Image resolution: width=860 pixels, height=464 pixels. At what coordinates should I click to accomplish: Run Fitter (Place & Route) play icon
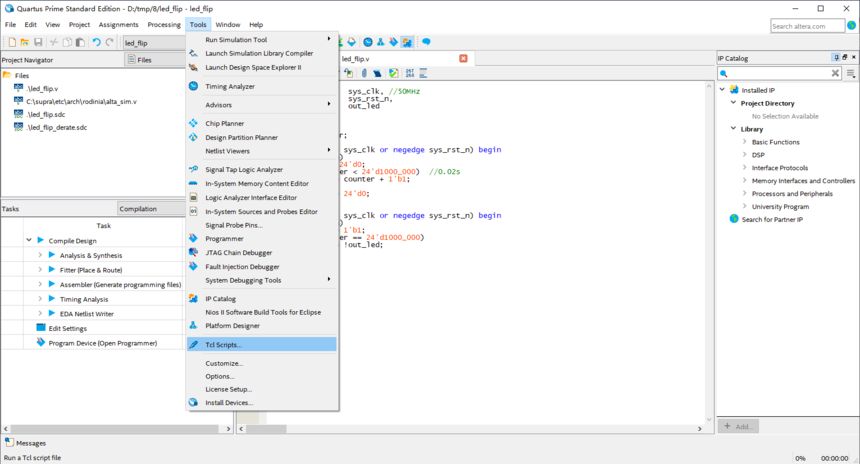[x=52, y=269]
